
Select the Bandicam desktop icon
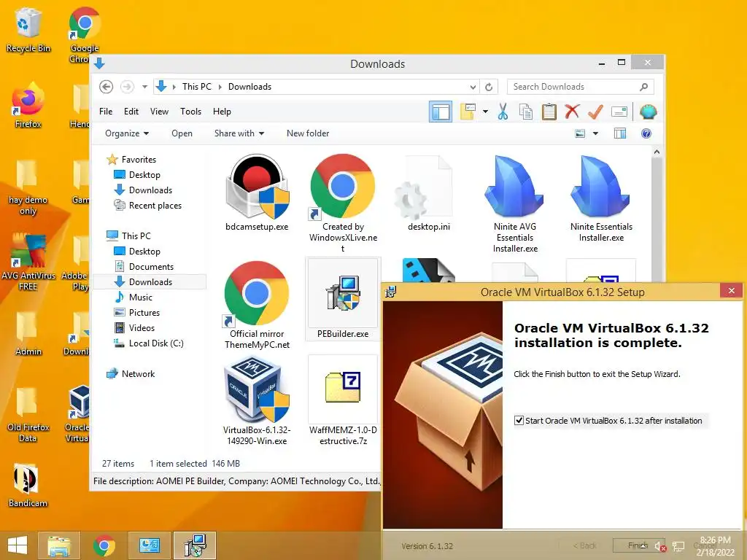[x=28, y=485]
